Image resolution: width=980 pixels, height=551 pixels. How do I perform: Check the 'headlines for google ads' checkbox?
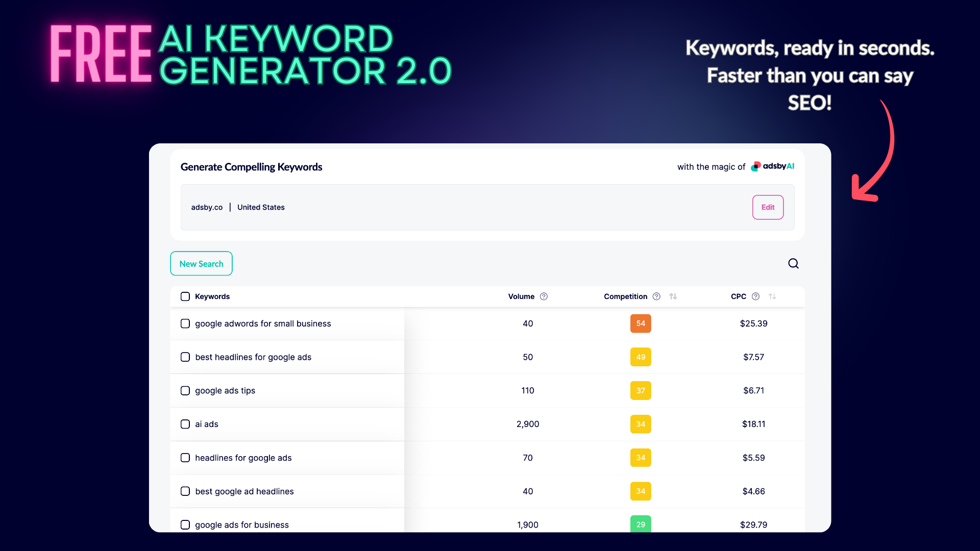[185, 458]
